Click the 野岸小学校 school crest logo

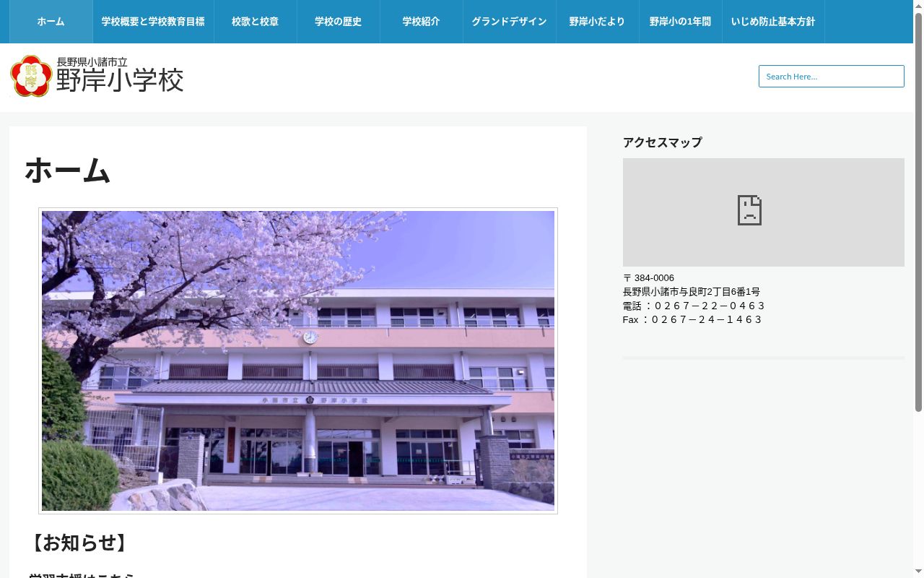point(31,76)
